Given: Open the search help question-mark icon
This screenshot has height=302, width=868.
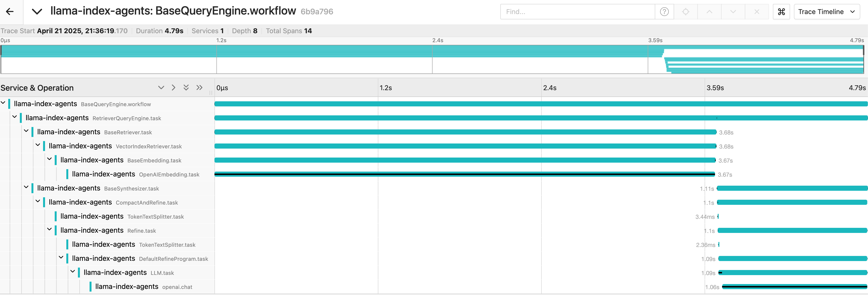Looking at the screenshot, I should (664, 12).
